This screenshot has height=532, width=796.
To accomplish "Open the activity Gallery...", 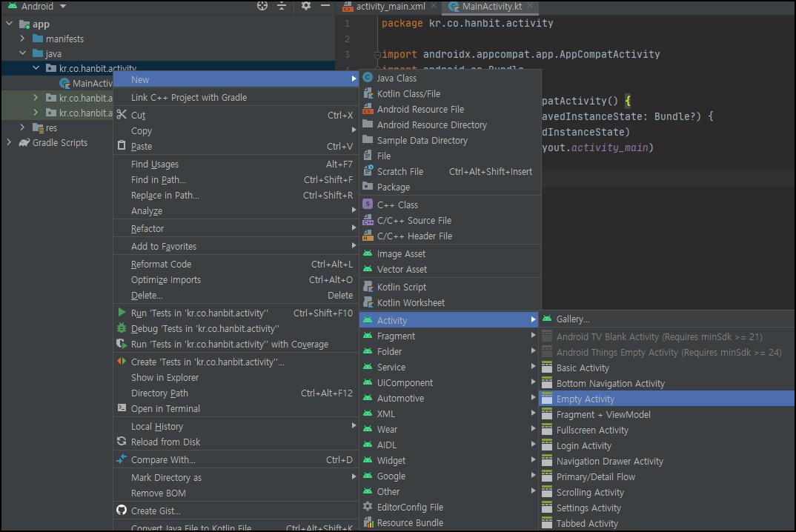I will tap(666, 319).
